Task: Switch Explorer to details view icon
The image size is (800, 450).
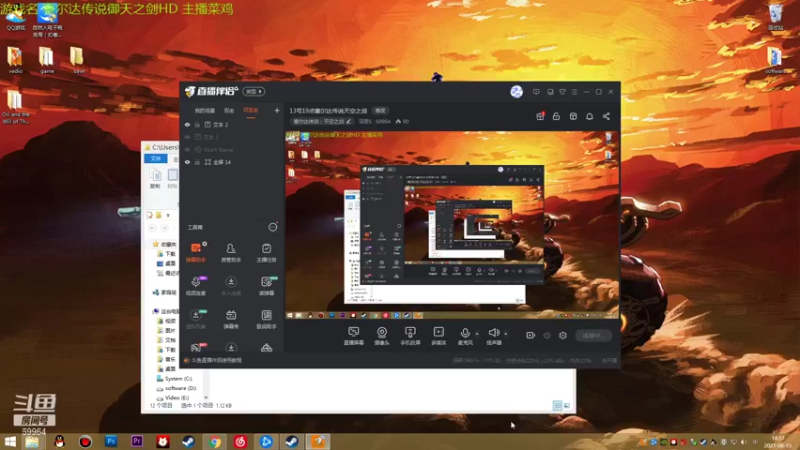Action: pyautogui.click(x=557, y=406)
